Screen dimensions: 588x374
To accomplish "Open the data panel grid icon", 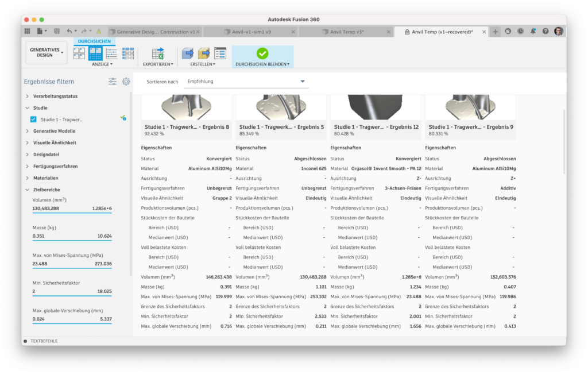I will tap(28, 32).
